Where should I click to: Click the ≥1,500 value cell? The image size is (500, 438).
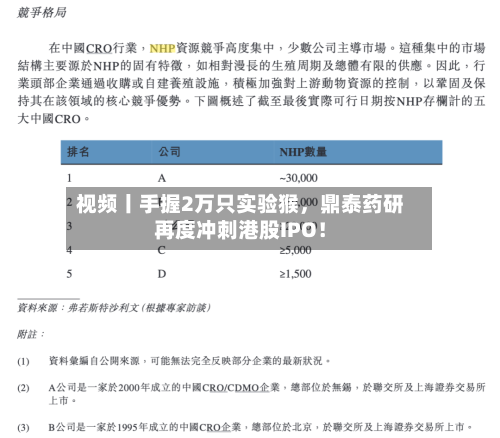(x=295, y=274)
